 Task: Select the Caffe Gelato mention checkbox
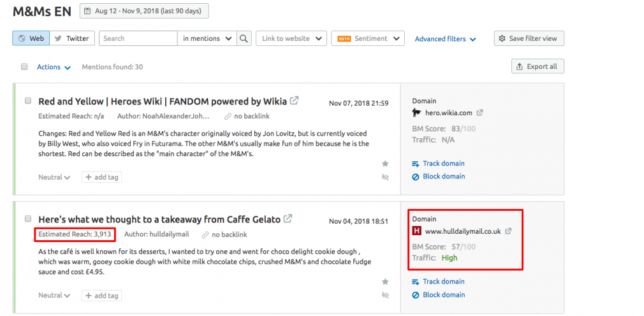[x=28, y=219]
